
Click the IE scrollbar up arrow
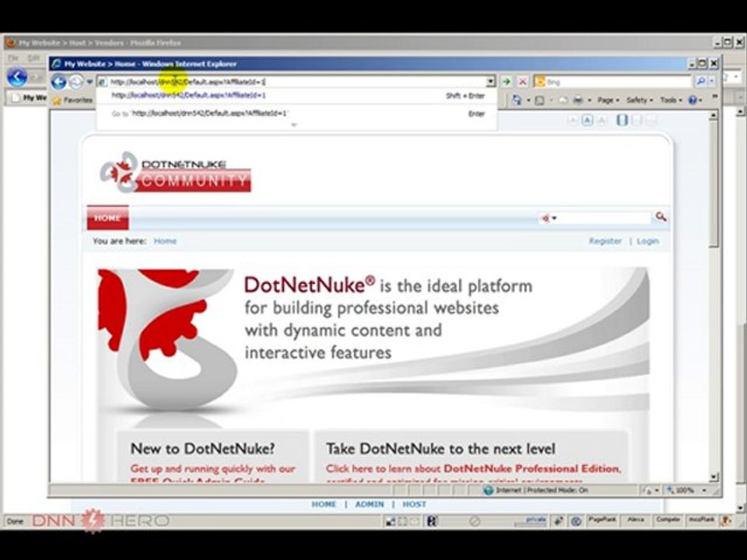coord(714,115)
